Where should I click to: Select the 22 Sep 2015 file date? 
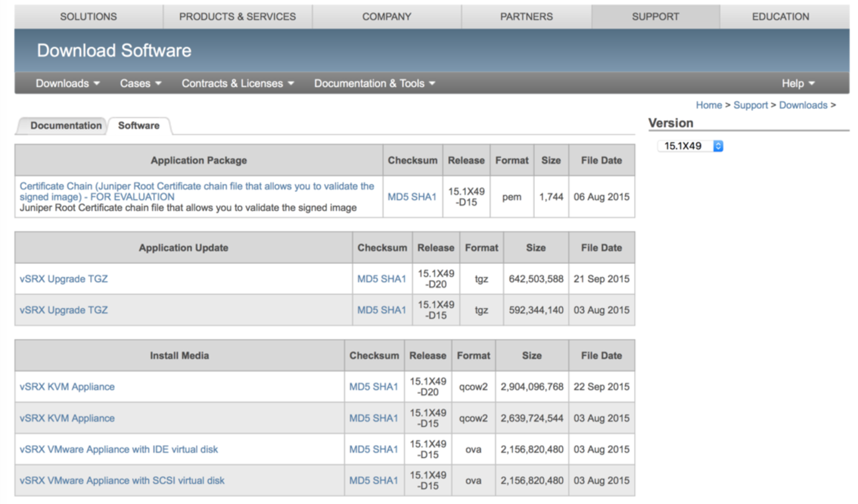(x=601, y=387)
